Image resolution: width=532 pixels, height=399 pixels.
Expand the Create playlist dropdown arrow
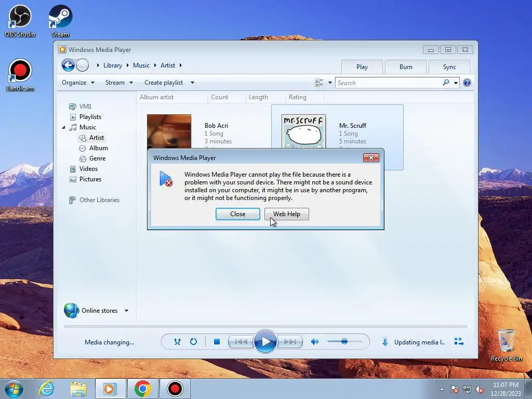(x=192, y=83)
